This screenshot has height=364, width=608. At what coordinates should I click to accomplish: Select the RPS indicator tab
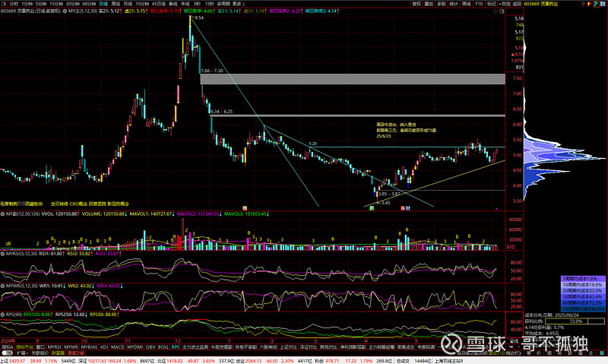(176, 347)
